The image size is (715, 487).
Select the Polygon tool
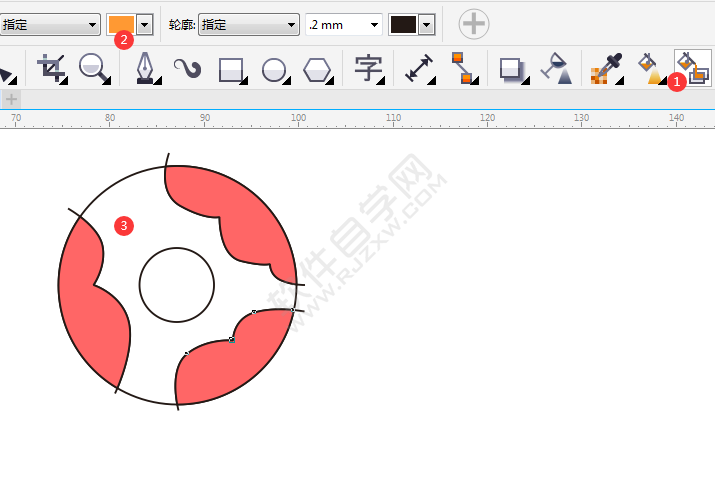tap(318, 69)
